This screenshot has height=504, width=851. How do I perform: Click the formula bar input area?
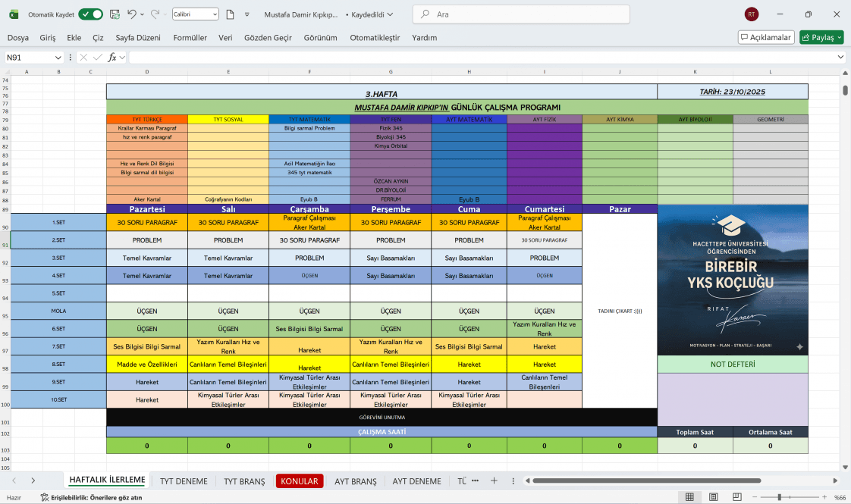[x=482, y=57]
